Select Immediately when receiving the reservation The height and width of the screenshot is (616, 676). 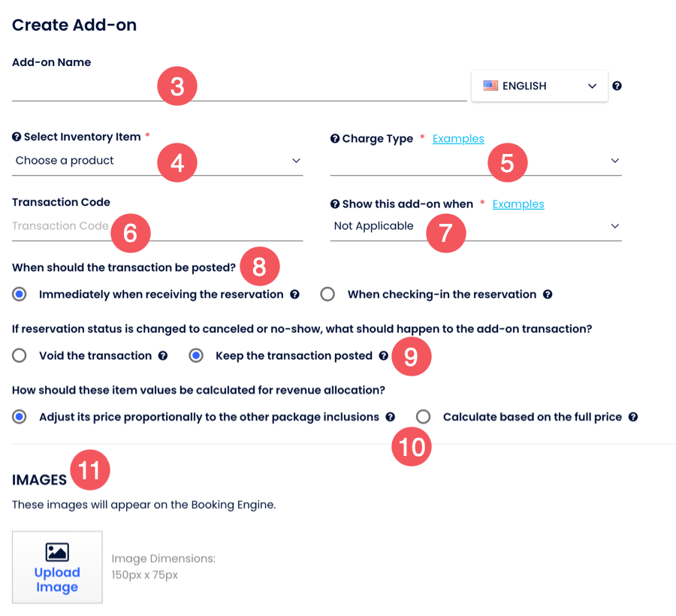(20, 294)
